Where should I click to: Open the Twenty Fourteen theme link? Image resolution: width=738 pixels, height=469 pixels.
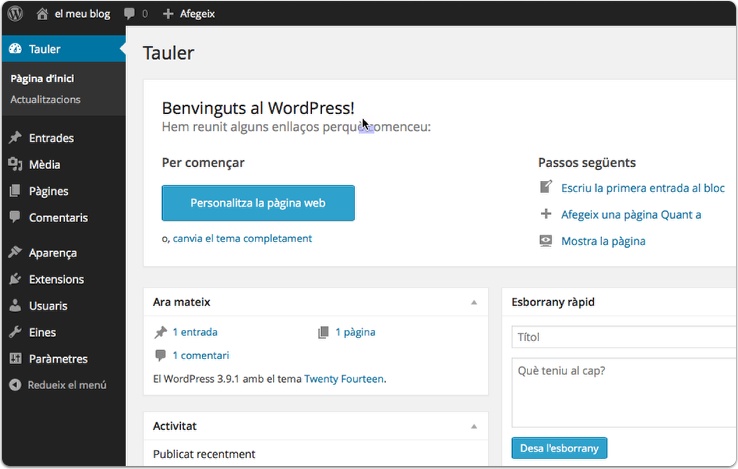click(x=344, y=379)
